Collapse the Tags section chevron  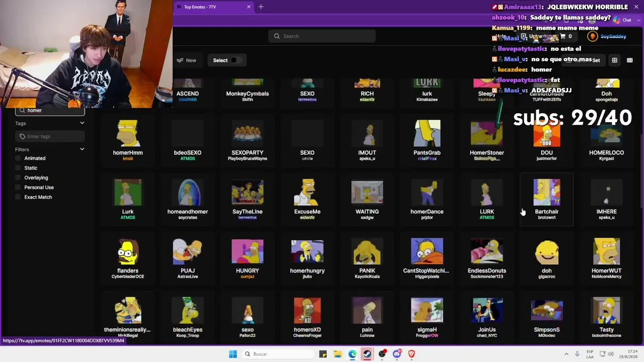[x=82, y=123]
